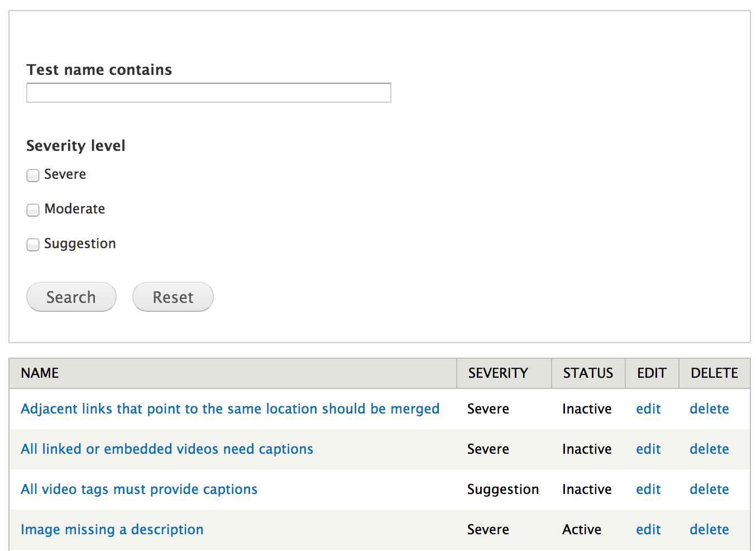
Task: Edit the video tags captions test
Action: click(648, 489)
